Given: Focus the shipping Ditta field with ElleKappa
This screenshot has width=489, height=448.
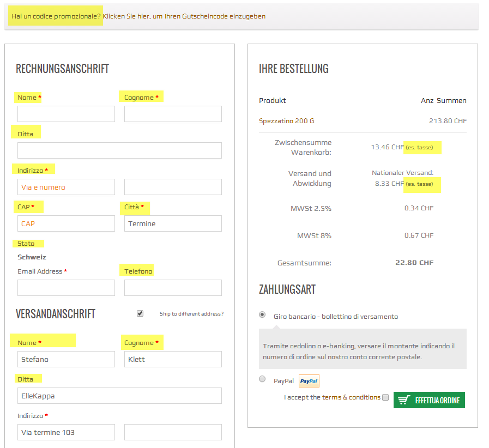Looking at the screenshot, I should pos(119,396).
